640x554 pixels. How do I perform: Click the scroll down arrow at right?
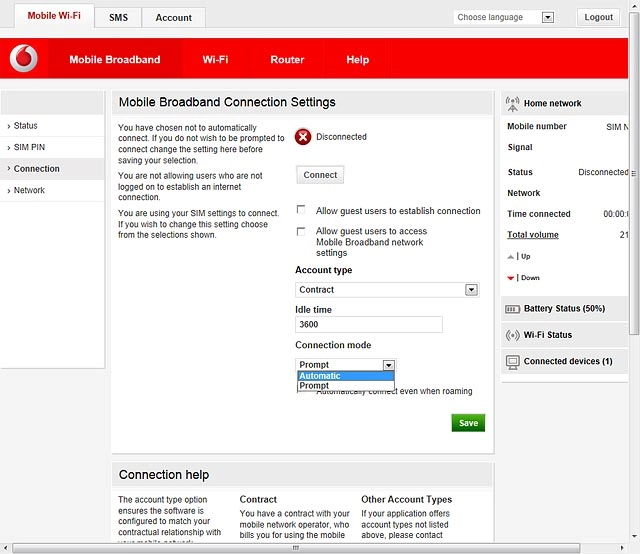[634, 536]
